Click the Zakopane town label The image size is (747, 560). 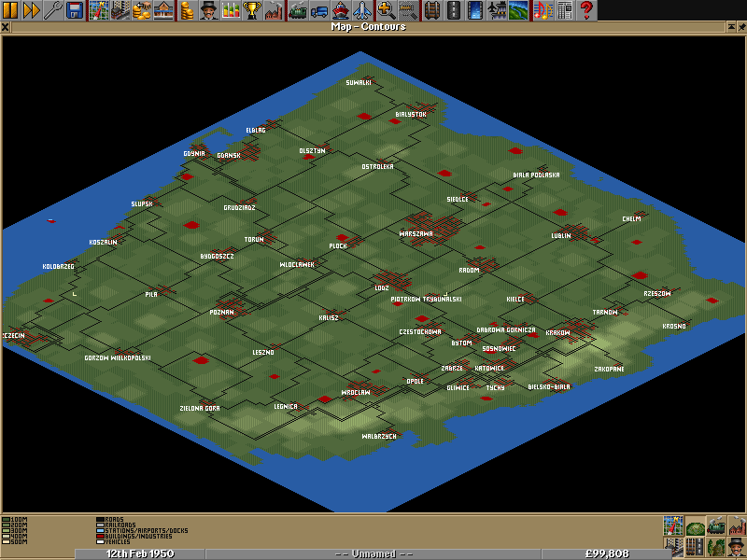pos(609,369)
